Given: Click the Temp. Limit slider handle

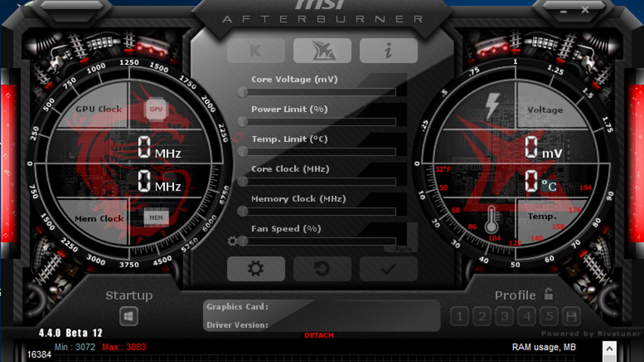Looking at the screenshot, I should click(243, 152).
